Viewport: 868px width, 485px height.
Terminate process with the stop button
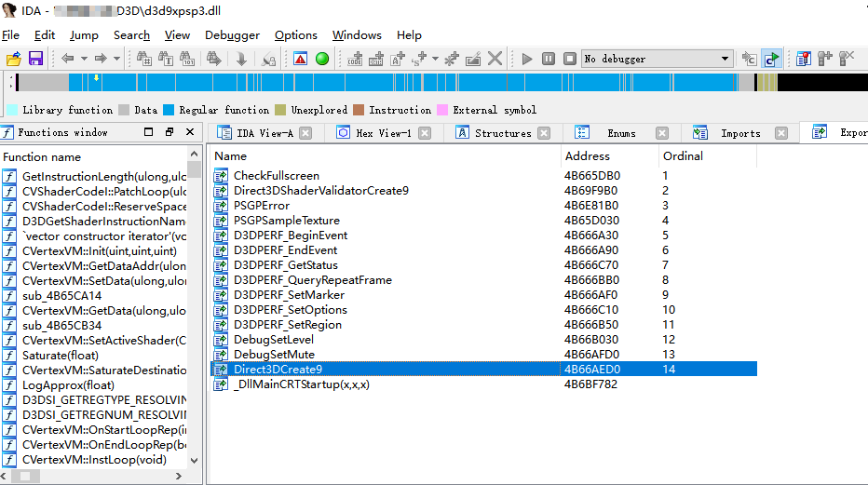coord(570,59)
